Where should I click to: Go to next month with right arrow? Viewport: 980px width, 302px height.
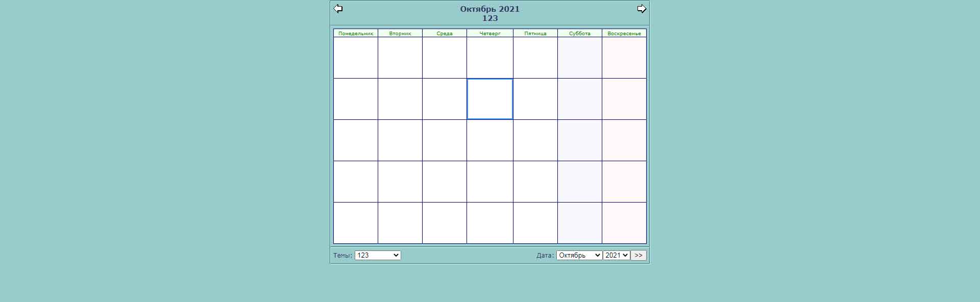[642, 9]
